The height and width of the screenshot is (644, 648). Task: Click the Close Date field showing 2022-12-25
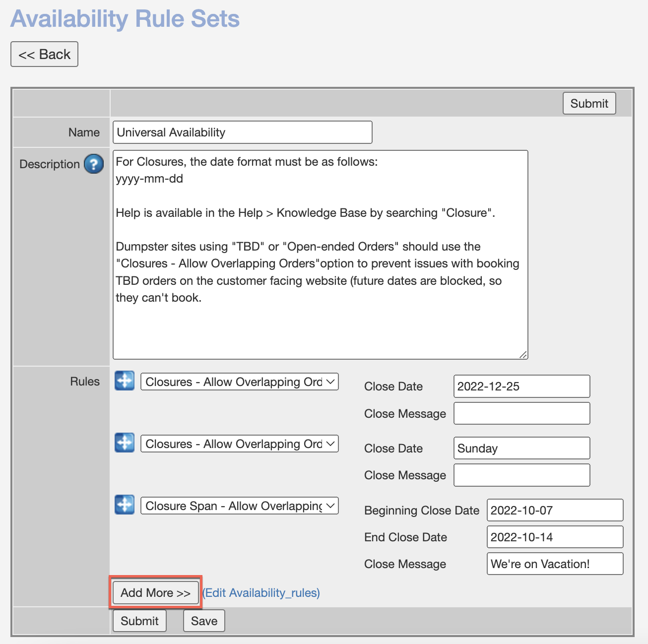point(521,386)
